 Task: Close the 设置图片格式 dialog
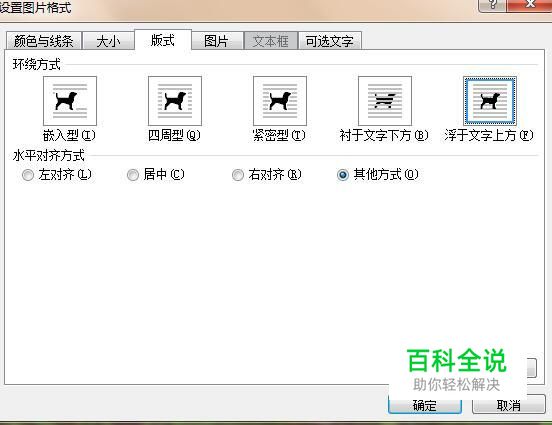tap(529, 5)
